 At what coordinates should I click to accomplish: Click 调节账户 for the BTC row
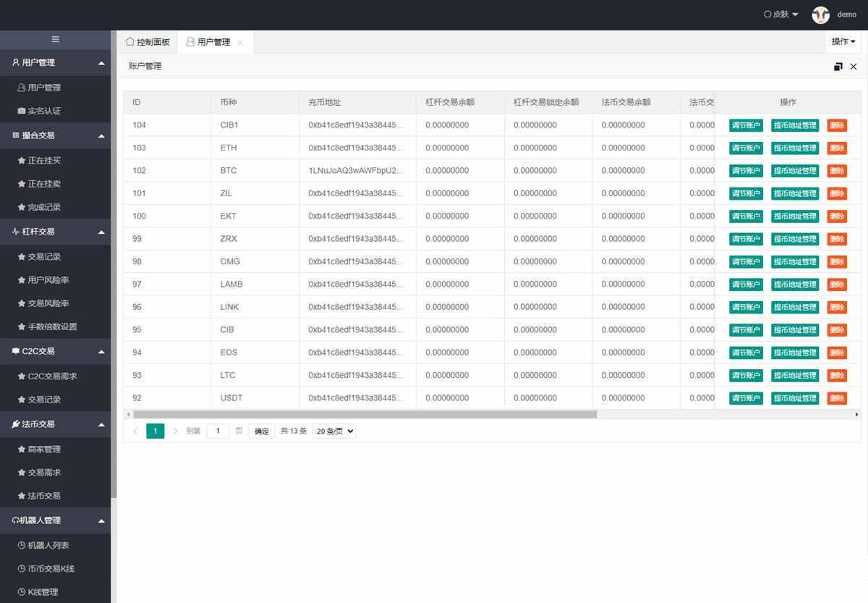click(746, 171)
